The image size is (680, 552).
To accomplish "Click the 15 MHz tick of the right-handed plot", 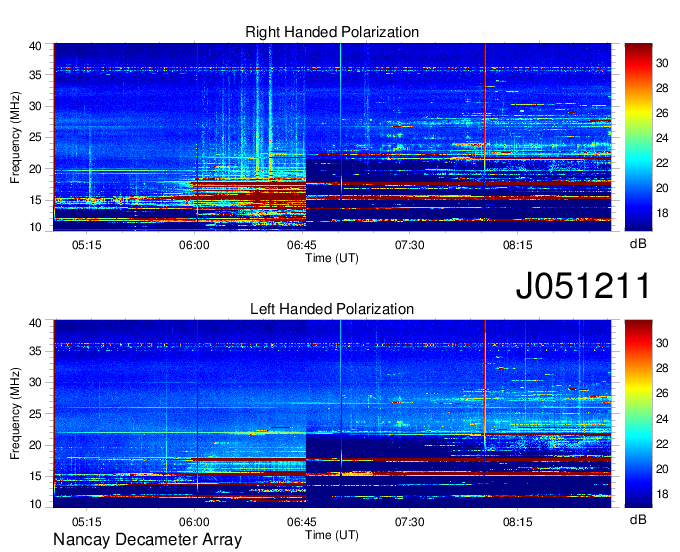I will coord(35,200).
